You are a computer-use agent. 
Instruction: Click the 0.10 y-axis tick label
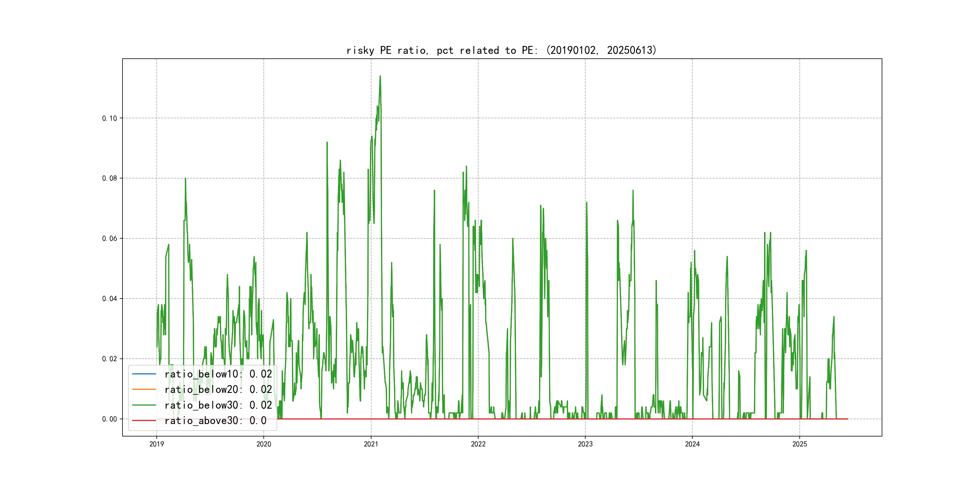109,118
